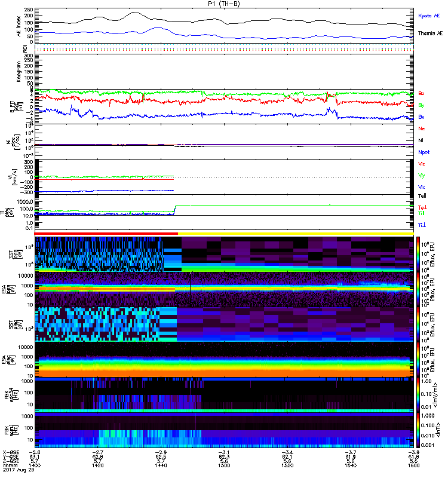448x478 pixels.
Task: Click the <|mV/m|> color bar
Action: pyautogui.click(x=418, y=395)
